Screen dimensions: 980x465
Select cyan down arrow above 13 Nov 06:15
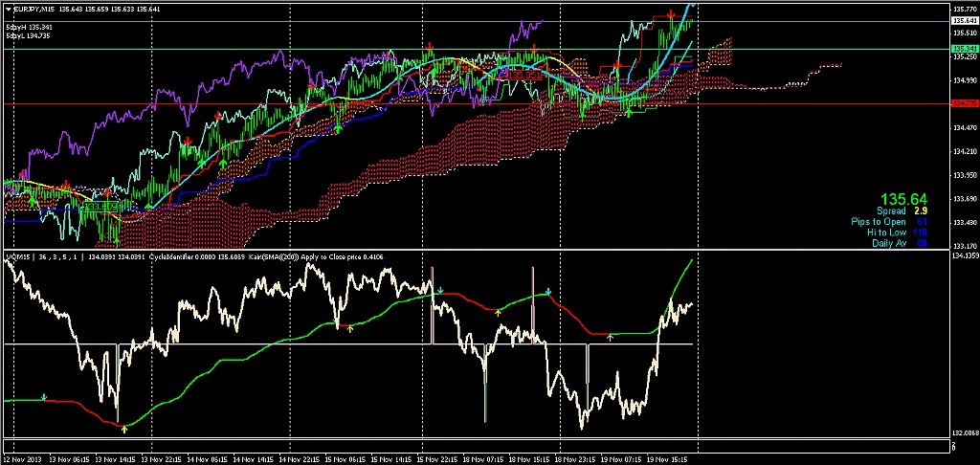(44, 396)
